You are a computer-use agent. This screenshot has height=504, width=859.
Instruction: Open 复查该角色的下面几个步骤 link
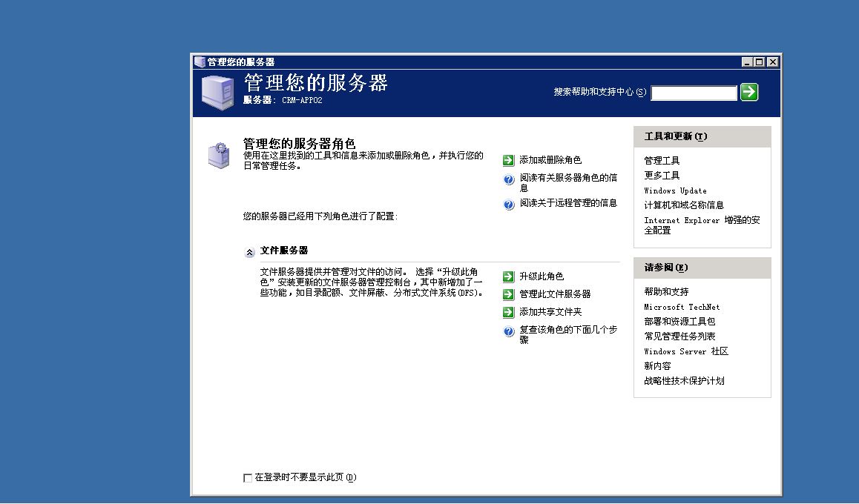tap(568, 334)
